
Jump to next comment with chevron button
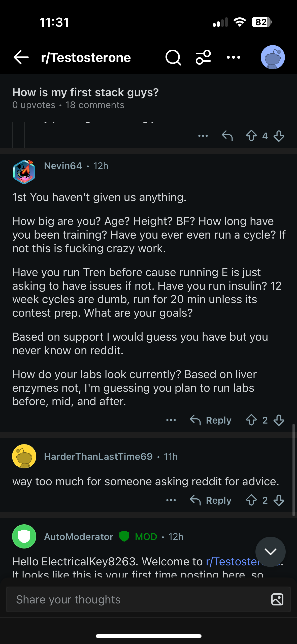point(270,552)
